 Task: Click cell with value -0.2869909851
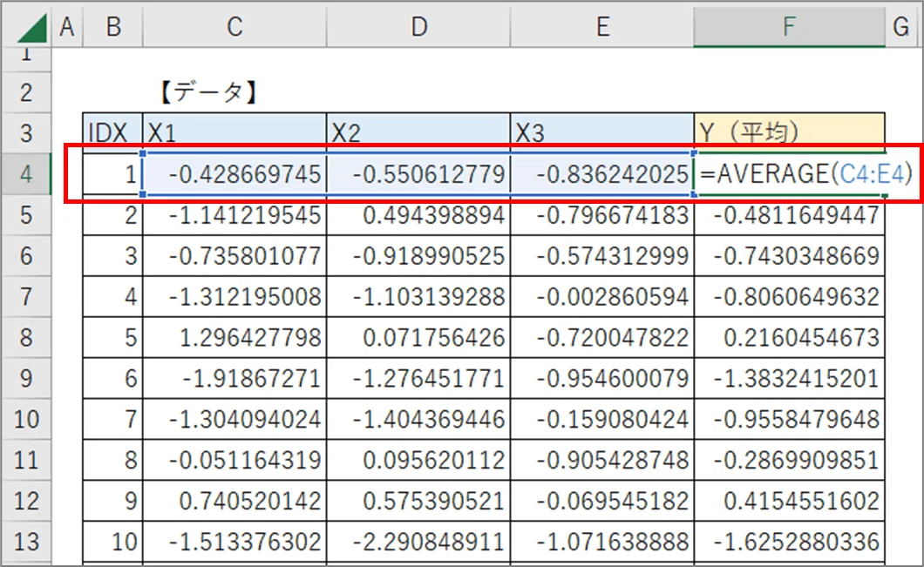(x=789, y=460)
